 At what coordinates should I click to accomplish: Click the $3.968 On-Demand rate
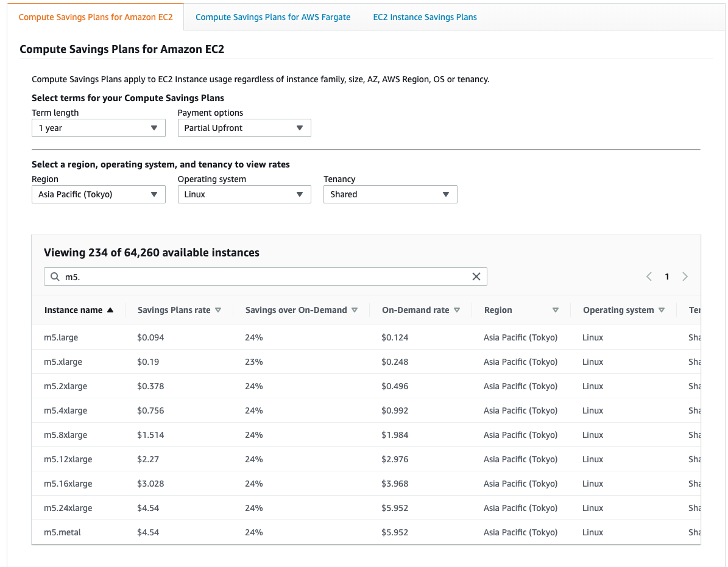click(395, 484)
